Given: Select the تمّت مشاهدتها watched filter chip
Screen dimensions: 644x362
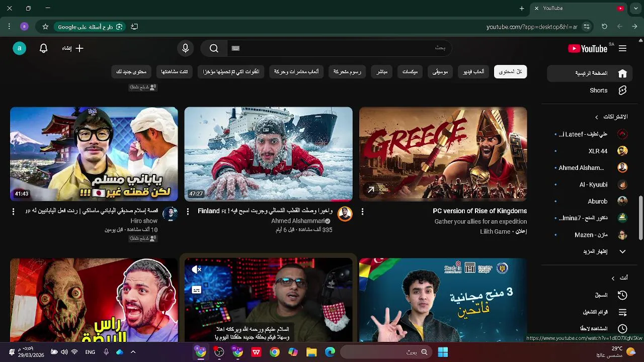Looking at the screenshot, I should 175,72.
